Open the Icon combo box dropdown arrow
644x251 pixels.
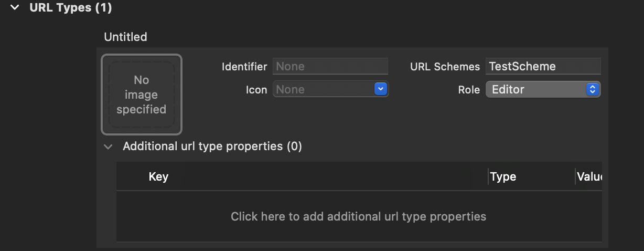[x=381, y=89]
